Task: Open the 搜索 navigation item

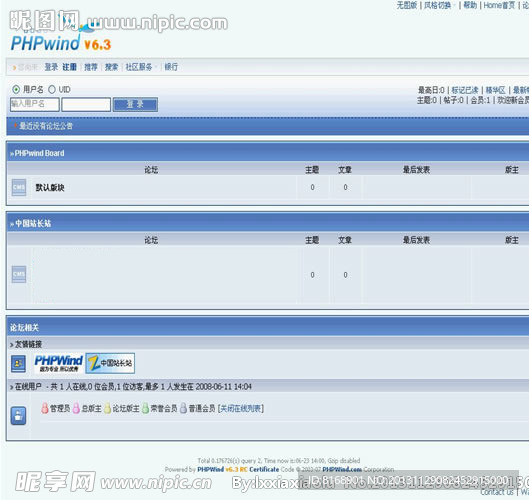Action: [x=111, y=67]
